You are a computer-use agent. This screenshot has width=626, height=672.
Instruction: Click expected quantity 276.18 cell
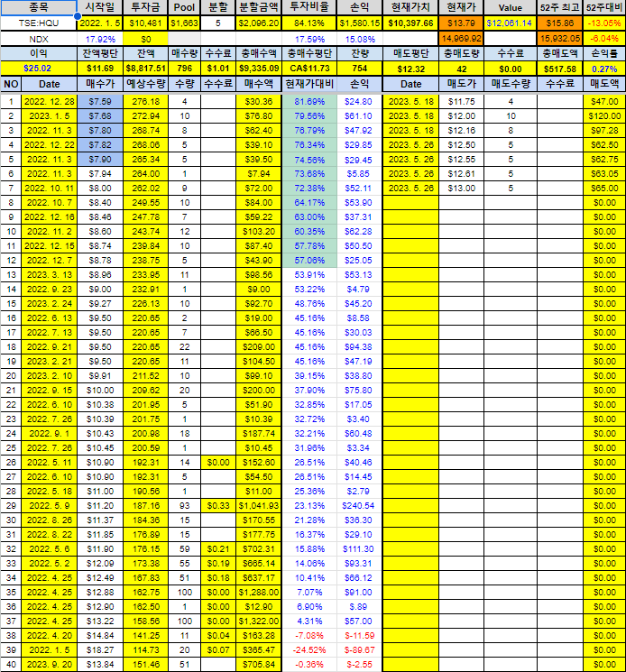click(x=146, y=102)
